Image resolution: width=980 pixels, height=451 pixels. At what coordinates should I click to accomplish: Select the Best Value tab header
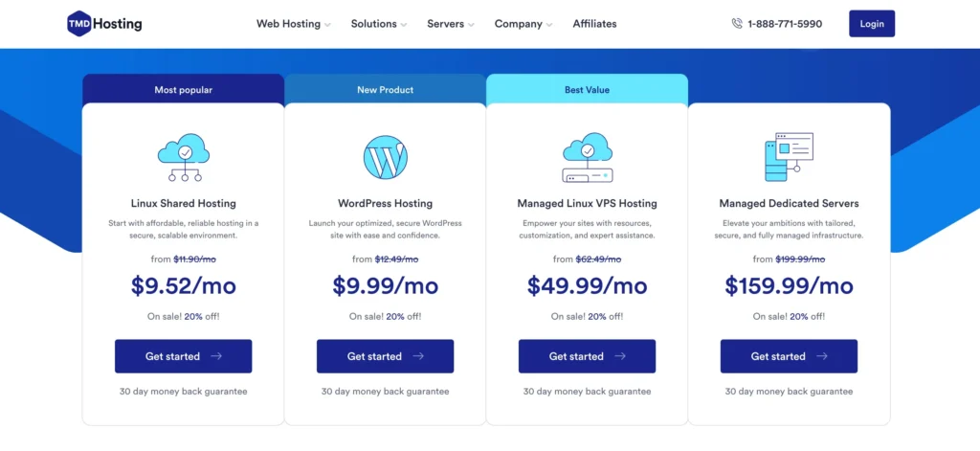(x=587, y=90)
